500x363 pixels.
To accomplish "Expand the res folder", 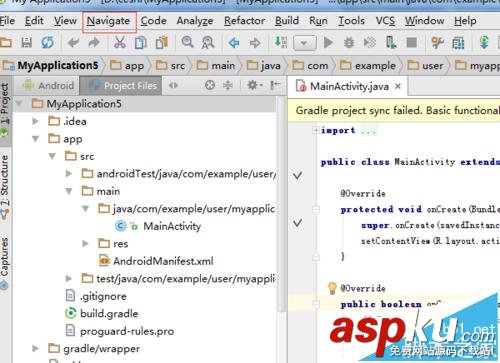I will 85,243.
